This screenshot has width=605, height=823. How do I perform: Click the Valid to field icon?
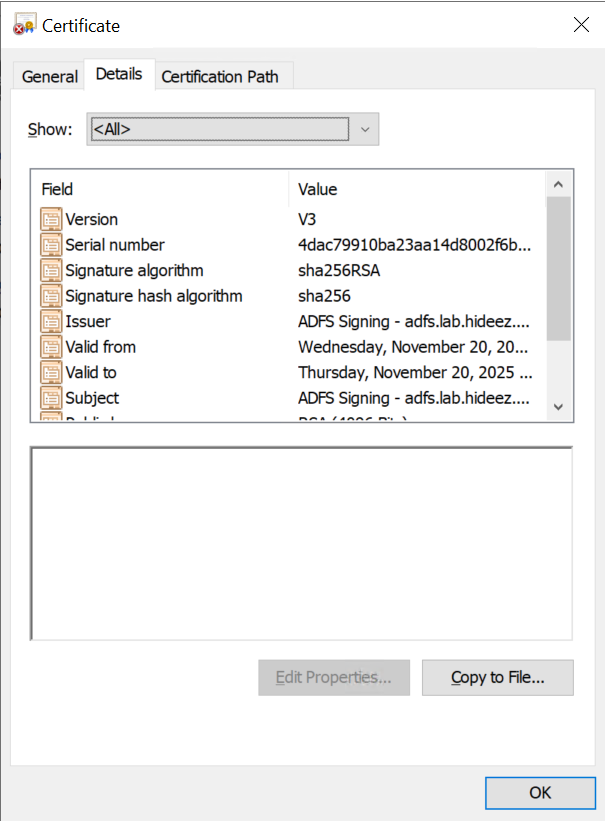point(51,373)
